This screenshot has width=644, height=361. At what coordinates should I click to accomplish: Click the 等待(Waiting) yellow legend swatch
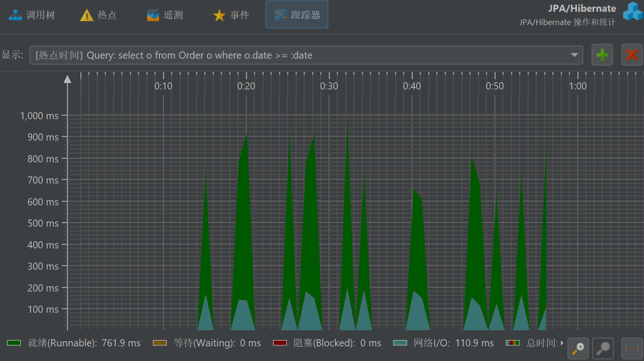[160, 343]
